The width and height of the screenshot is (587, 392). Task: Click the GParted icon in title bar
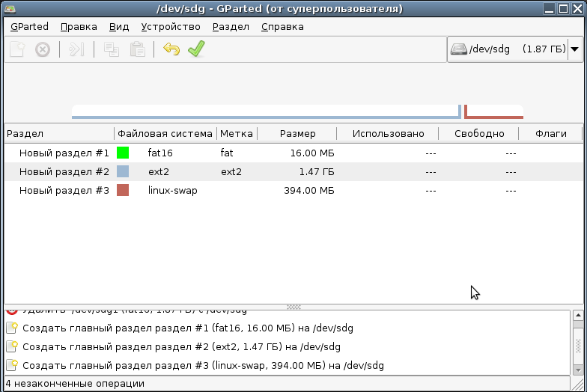point(10,8)
